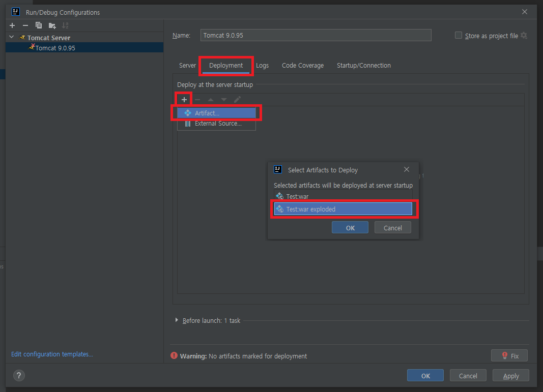
Task: Collapse the Tomcat Server tree node
Action: 11,37
